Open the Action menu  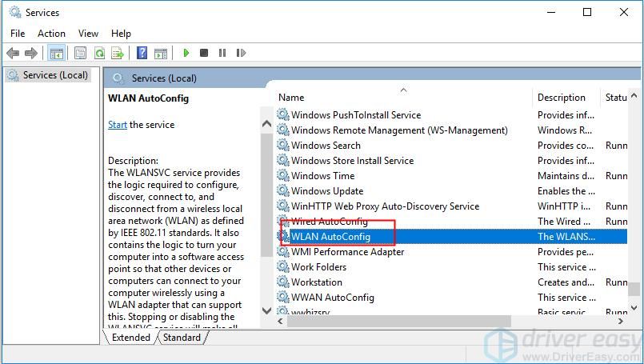[51, 34]
